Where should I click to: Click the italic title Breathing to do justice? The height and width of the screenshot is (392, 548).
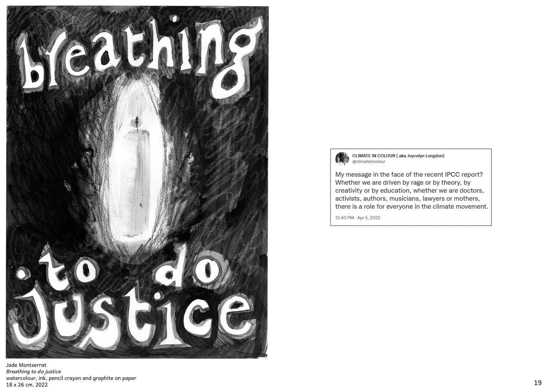tap(34, 372)
